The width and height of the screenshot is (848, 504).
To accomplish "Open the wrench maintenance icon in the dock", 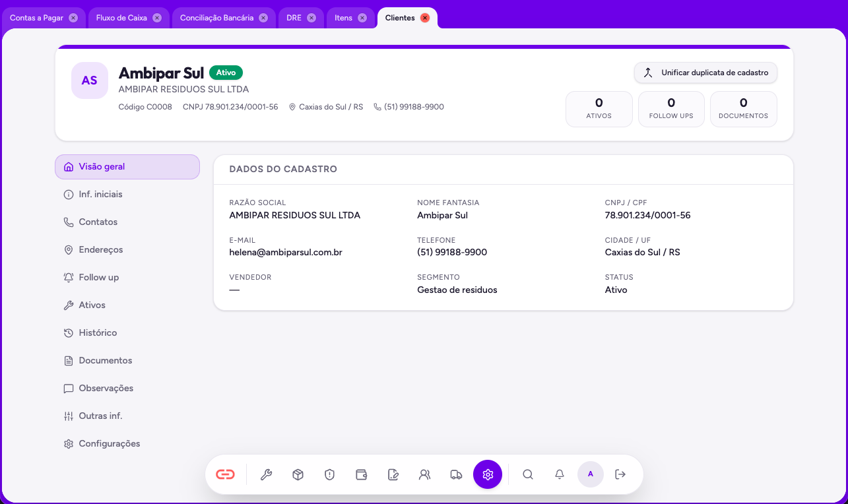I will point(267,474).
